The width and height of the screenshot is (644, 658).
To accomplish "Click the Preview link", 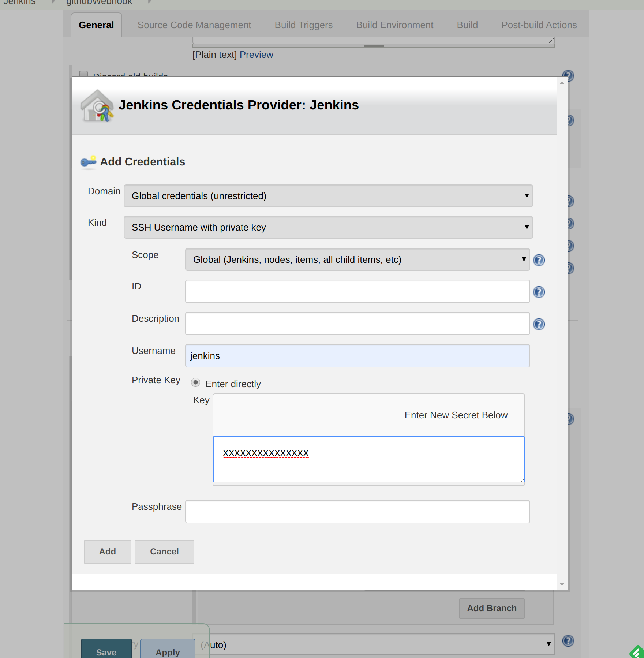I will 256,55.
